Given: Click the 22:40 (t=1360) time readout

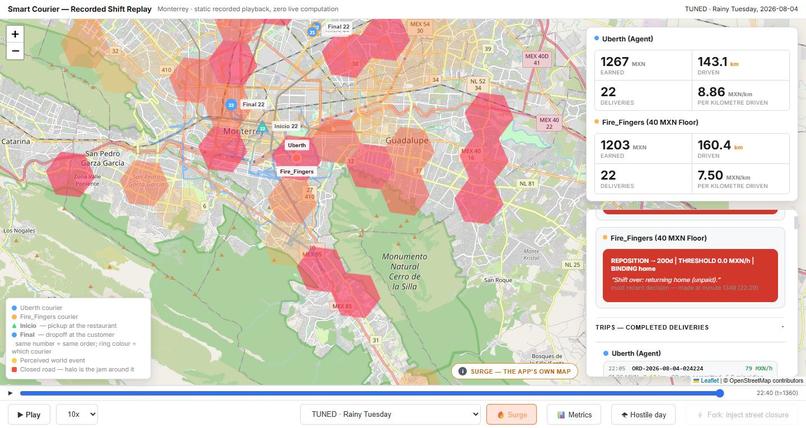Looking at the screenshot, I should pyautogui.click(x=777, y=393).
